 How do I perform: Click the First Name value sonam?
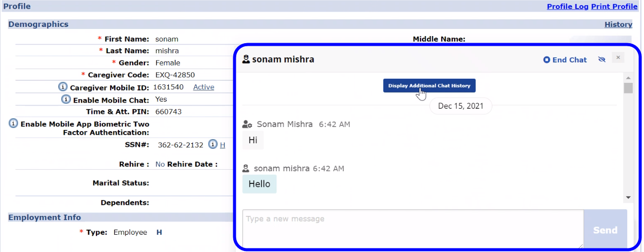click(167, 39)
